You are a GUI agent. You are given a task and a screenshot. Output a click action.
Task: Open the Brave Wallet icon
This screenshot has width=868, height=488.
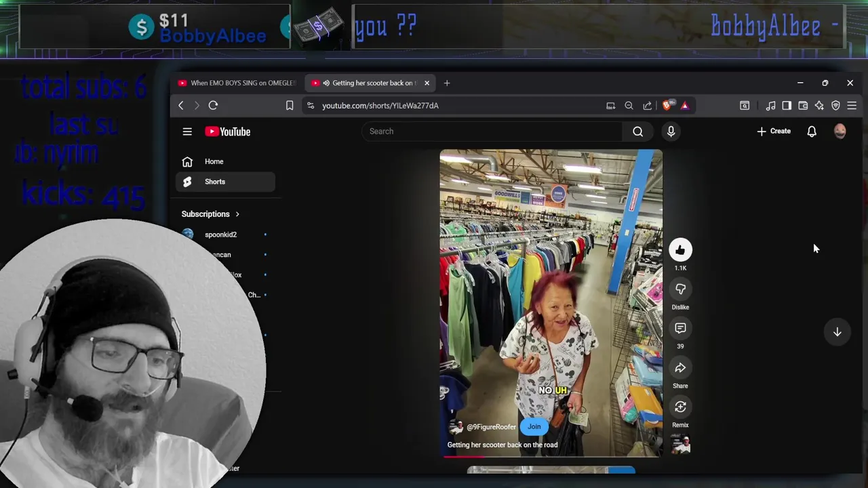(803, 106)
